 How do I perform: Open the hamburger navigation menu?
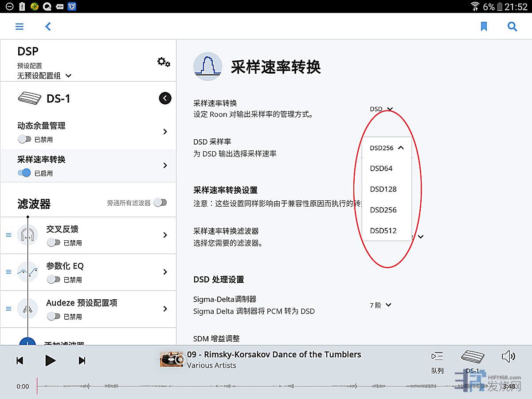(20, 27)
